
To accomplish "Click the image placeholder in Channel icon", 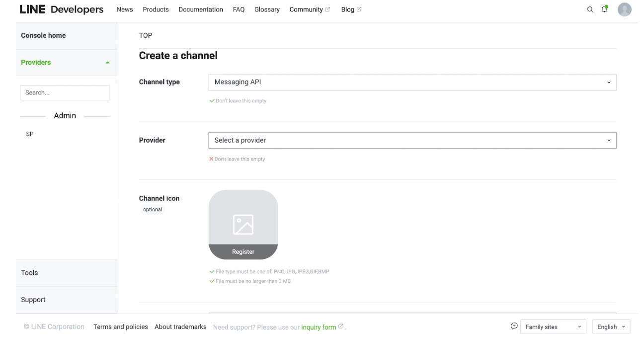I will pyautogui.click(x=243, y=224).
